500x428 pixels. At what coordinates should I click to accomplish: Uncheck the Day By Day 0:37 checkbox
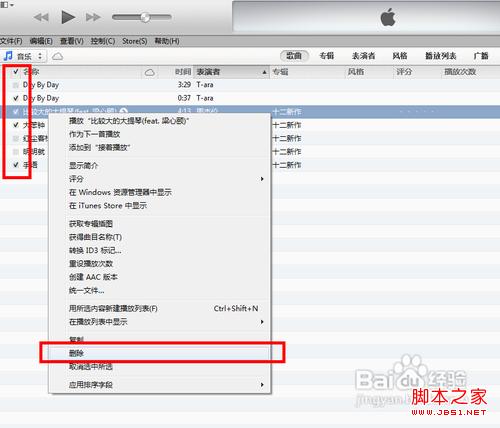coord(15,98)
